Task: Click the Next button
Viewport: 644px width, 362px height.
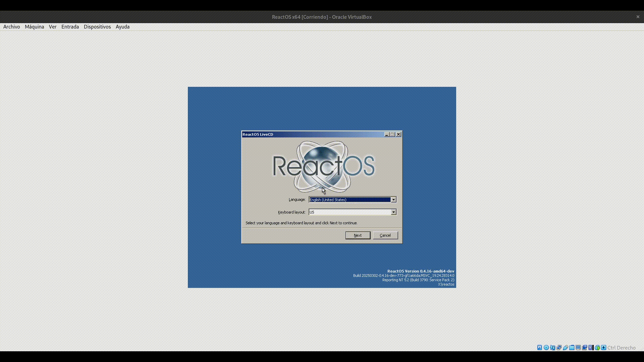Action: tap(358, 235)
